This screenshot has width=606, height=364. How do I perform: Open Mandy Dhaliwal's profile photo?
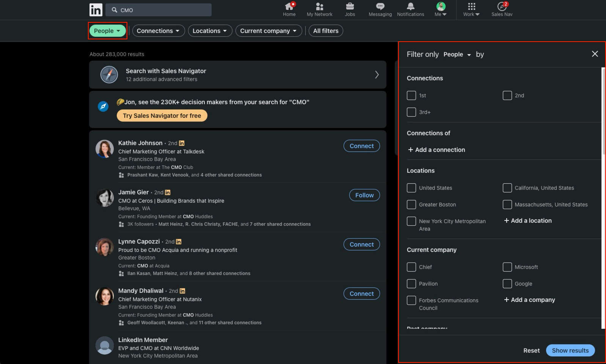[x=105, y=296]
